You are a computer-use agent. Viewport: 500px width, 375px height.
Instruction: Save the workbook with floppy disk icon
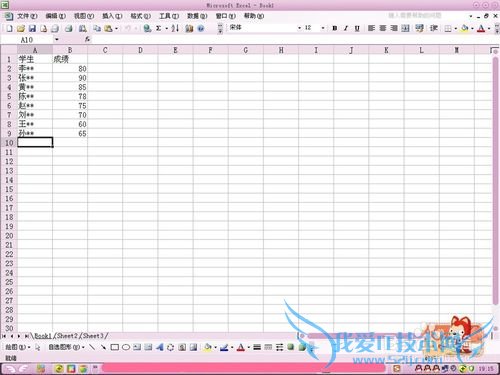pyautogui.click(x=32, y=28)
